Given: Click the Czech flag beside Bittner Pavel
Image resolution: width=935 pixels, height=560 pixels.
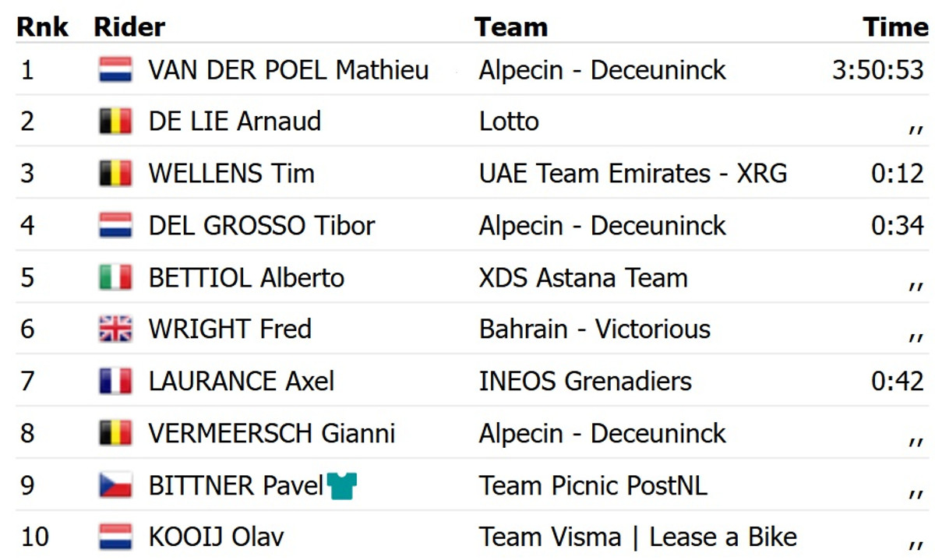Looking at the screenshot, I should [x=115, y=486].
